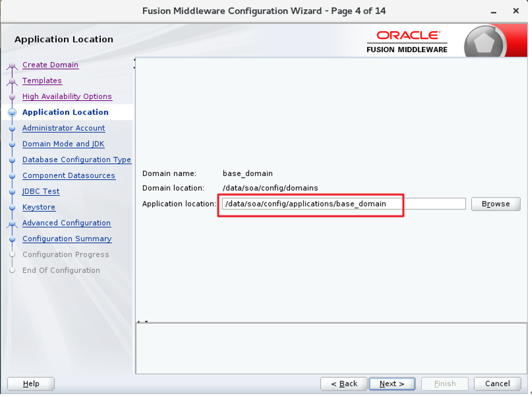Viewport: 532px width, 397px height.
Task: Go to Database Configuration Type step
Action: pos(77,160)
